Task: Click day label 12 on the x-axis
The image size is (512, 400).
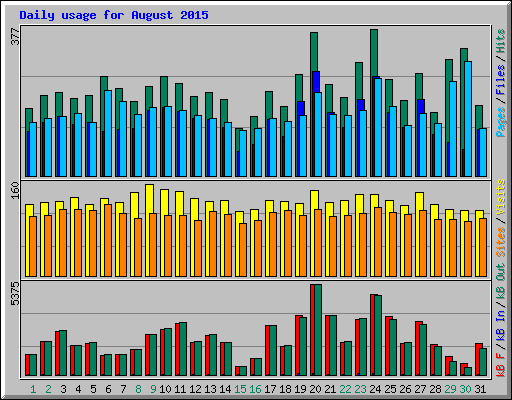Action: click(195, 389)
